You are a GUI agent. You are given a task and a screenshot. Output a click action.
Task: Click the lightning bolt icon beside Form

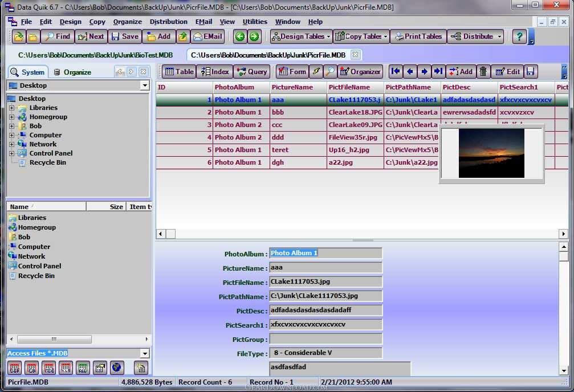tap(316, 72)
